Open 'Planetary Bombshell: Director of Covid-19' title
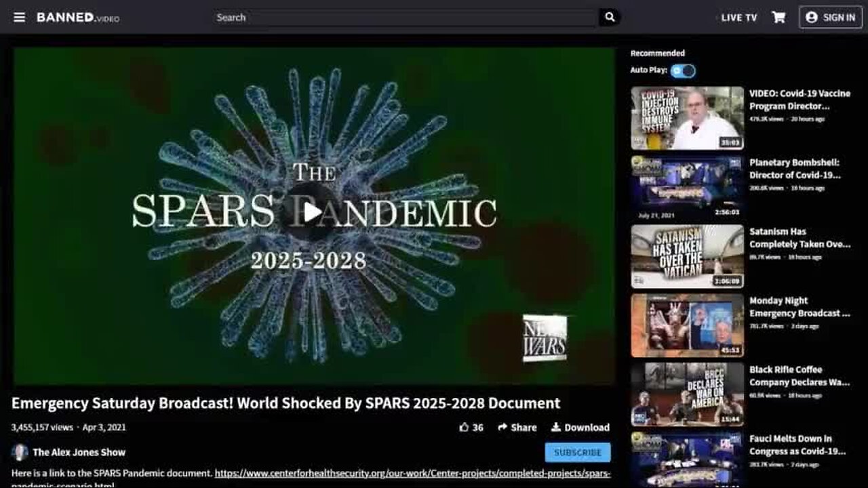The image size is (868, 488). 795,169
